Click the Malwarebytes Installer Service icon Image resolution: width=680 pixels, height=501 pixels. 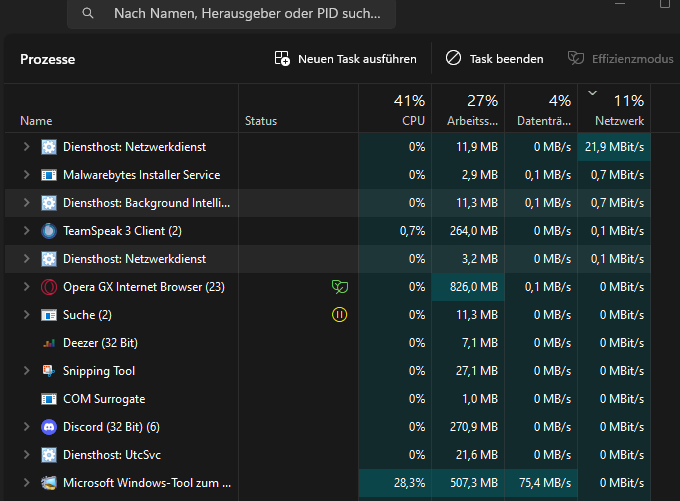pos(49,175)
